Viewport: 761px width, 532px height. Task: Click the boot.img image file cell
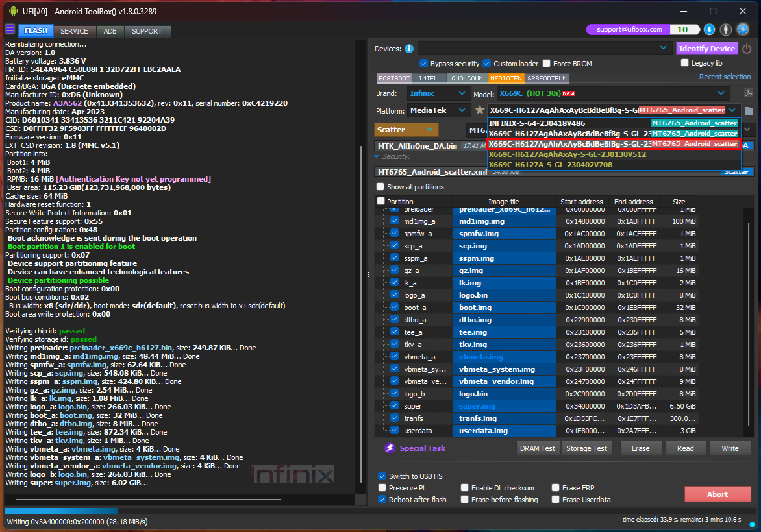pyautogui.click(x=504, y=308)
